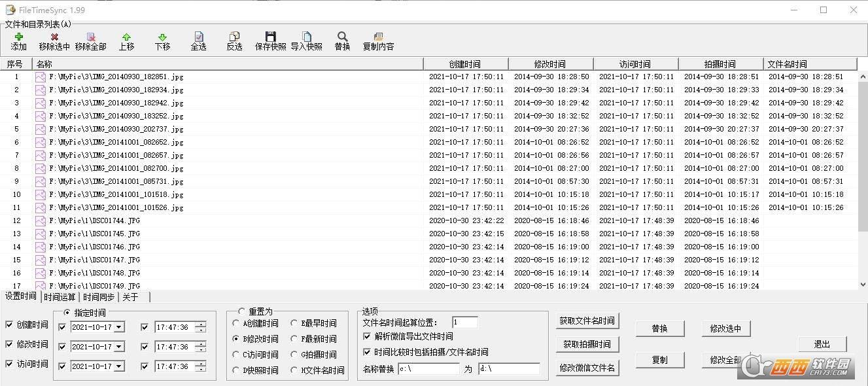
Task: Select the 重置为 radio button
Action: click(241, 312)
